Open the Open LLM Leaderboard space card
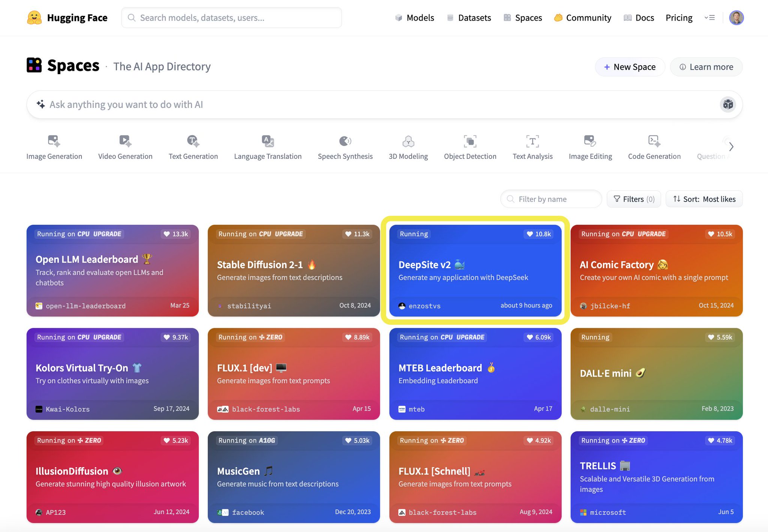The height and width of the screenshot is (532, 768). [x=112, y=270]
